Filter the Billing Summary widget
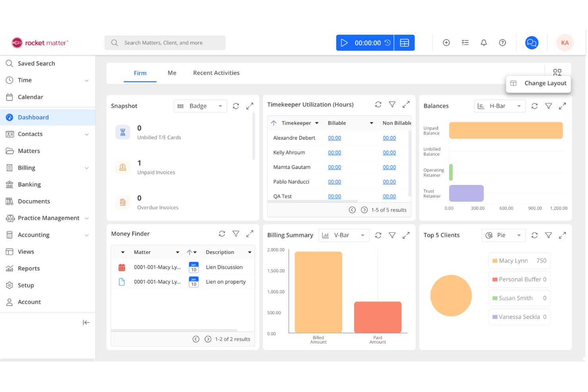Viewport: 588px width, 392px height. click(392, 235)
